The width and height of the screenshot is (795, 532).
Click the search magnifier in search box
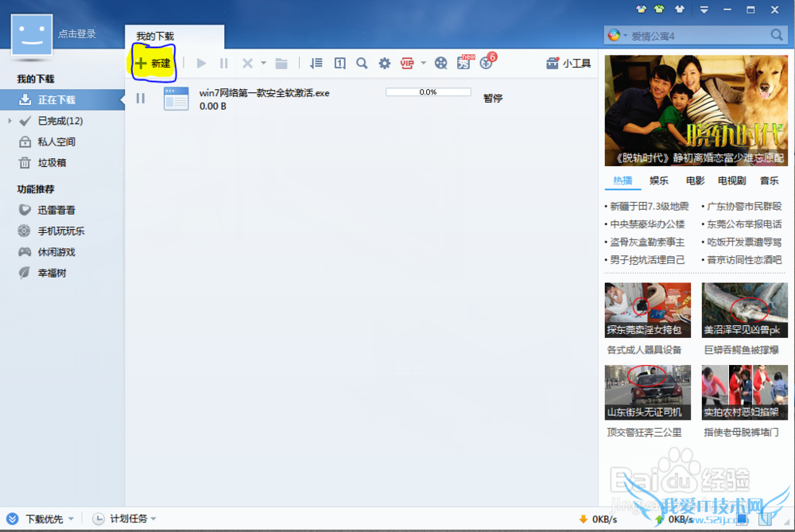[x=777, y=35]
